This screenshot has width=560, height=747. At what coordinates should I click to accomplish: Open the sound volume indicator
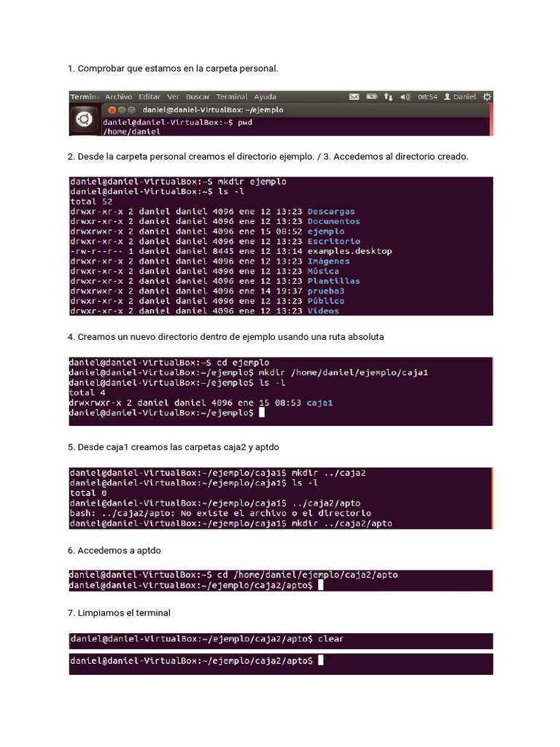click(405, 97)
